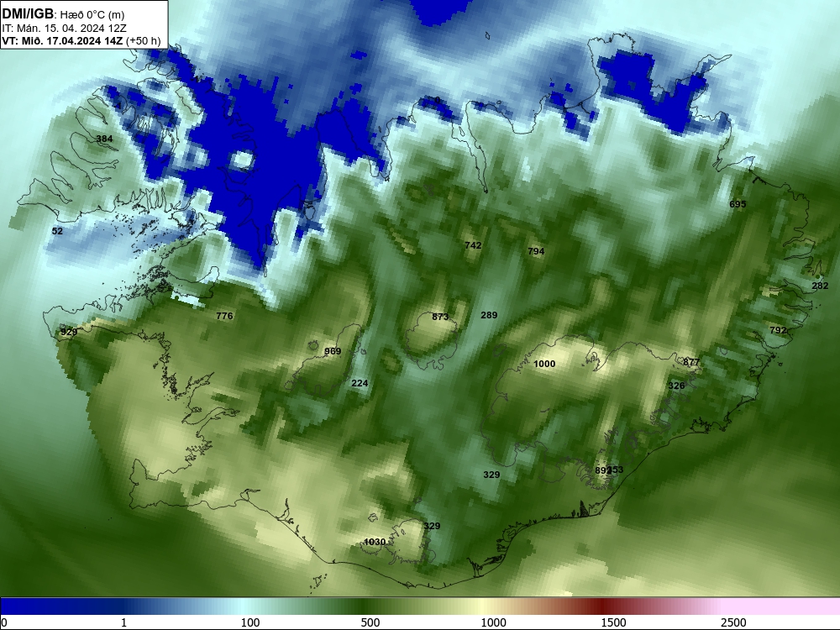Click the 1500 tick on the color scale

click(x=613, y=622)
